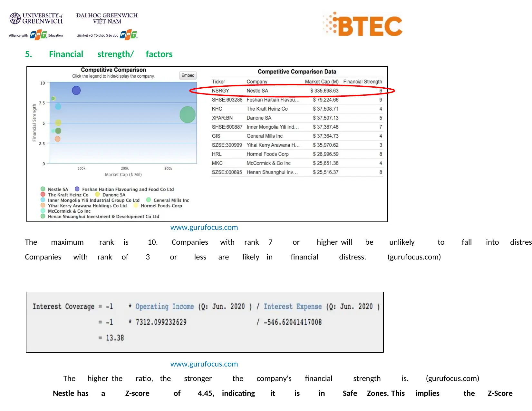Viewport: 532px width, 411px height.
Task: Select the $ 79,224.66 market cap value
Action: click(326, 100)
